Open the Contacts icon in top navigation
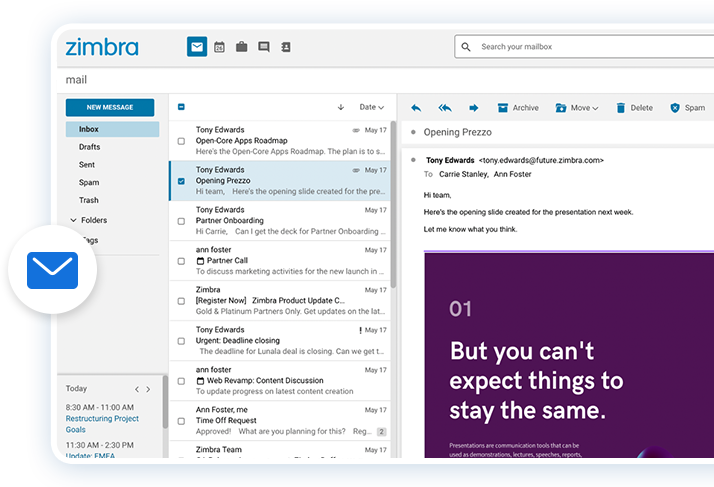714x487 pixels. pyautogui.click(x=285, y=47)
